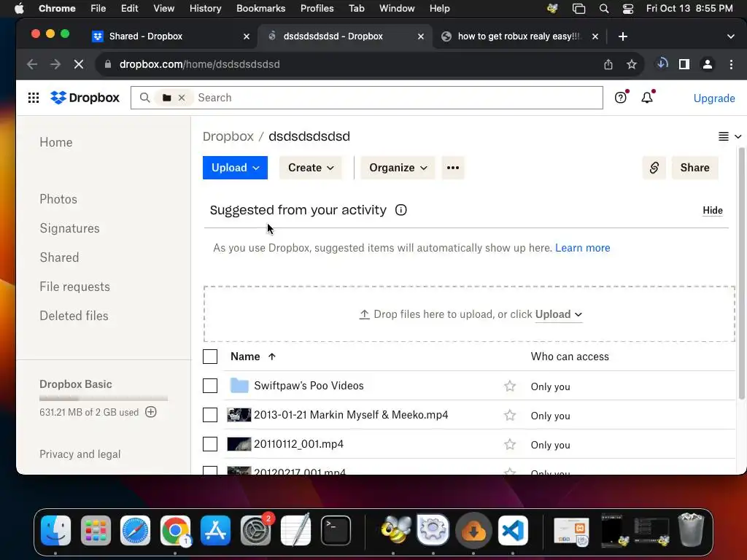The width and height of the screenshot is (747, 560).
Task: Open Photos in the sidebar
Action: (58, 199)
